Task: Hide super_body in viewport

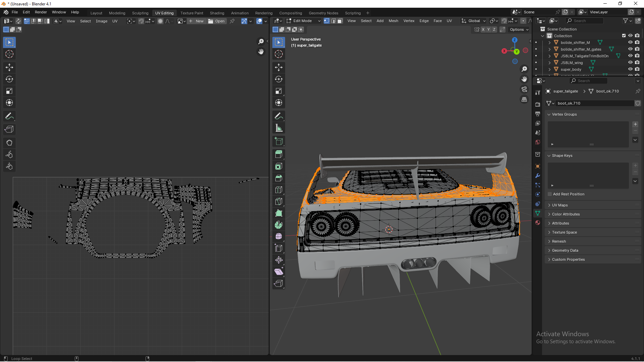Action: (x=630, y=69)
